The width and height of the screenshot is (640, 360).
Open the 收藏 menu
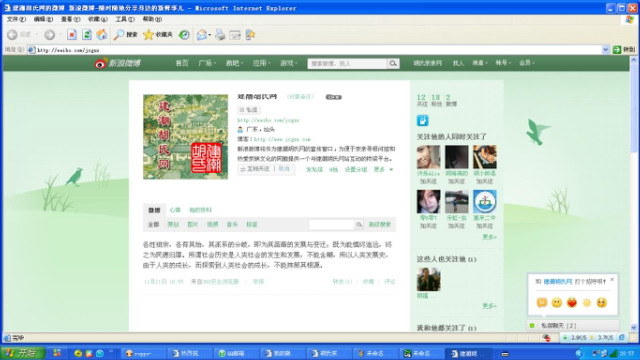point(98,19)
